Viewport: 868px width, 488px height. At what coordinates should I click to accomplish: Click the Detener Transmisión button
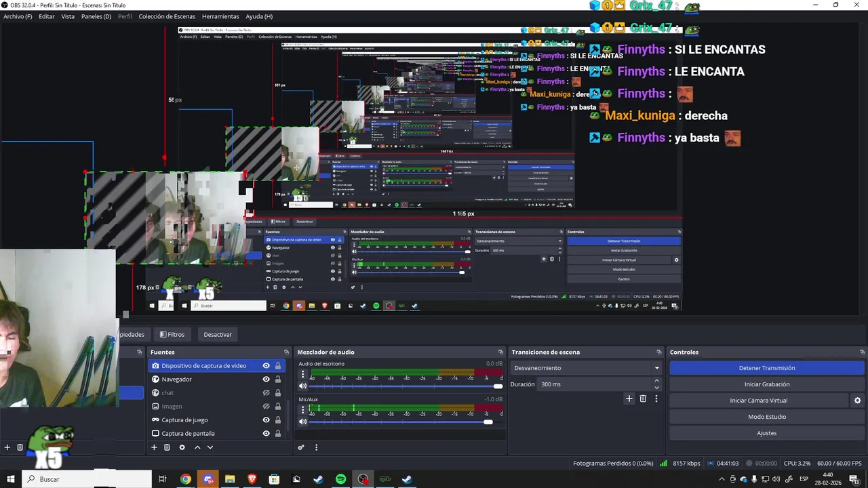tap(767, 368)
